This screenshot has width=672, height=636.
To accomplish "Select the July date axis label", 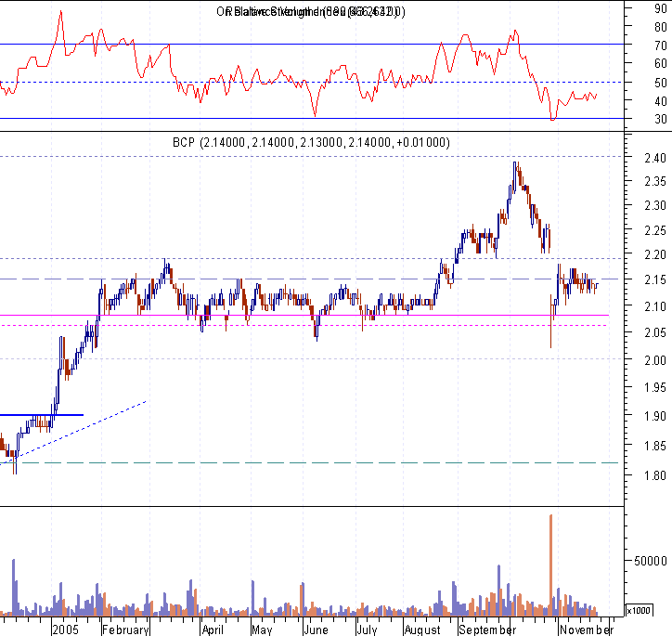I will click(x=367, y=630).
